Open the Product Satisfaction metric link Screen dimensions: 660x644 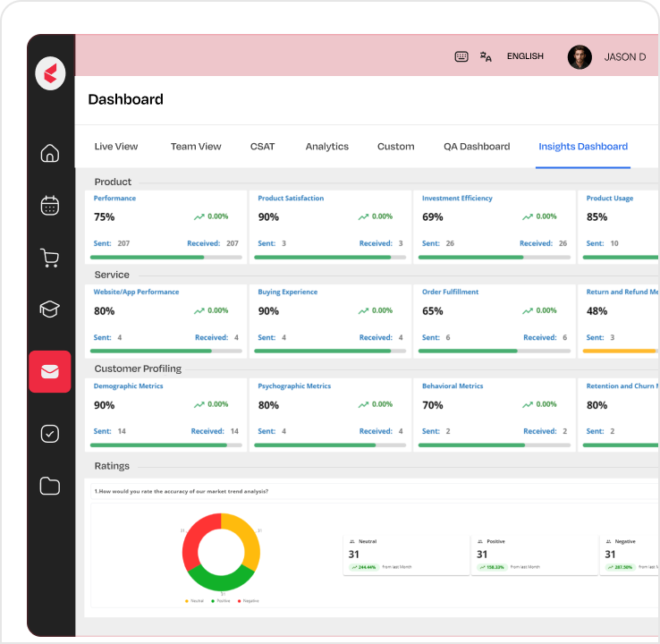(291, 199)
